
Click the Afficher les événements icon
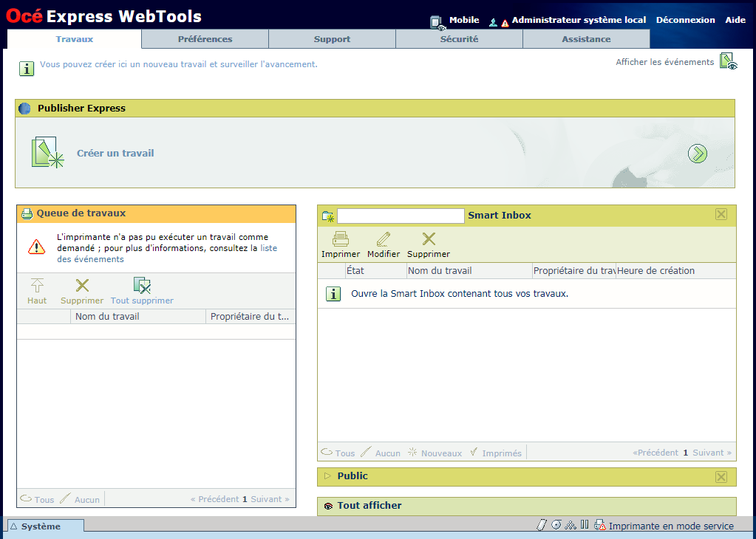click(729, 61)
